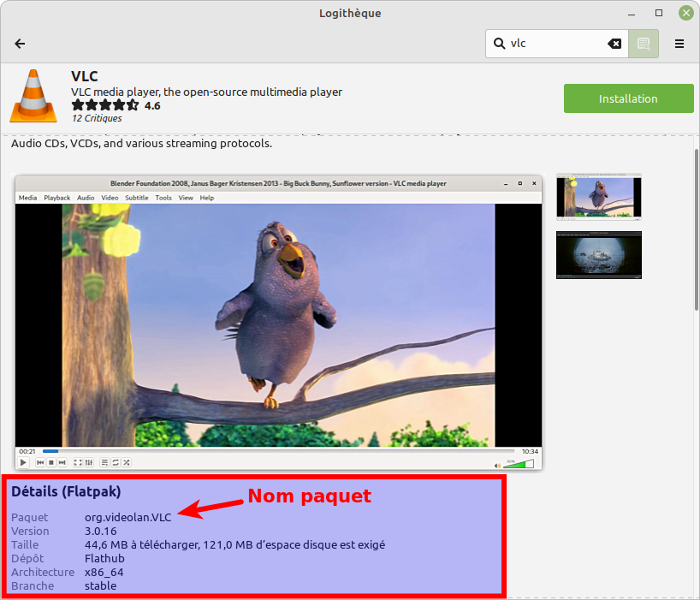Click the branch value "stable"
Screen dimensions: 700x600
click(100, 585)
